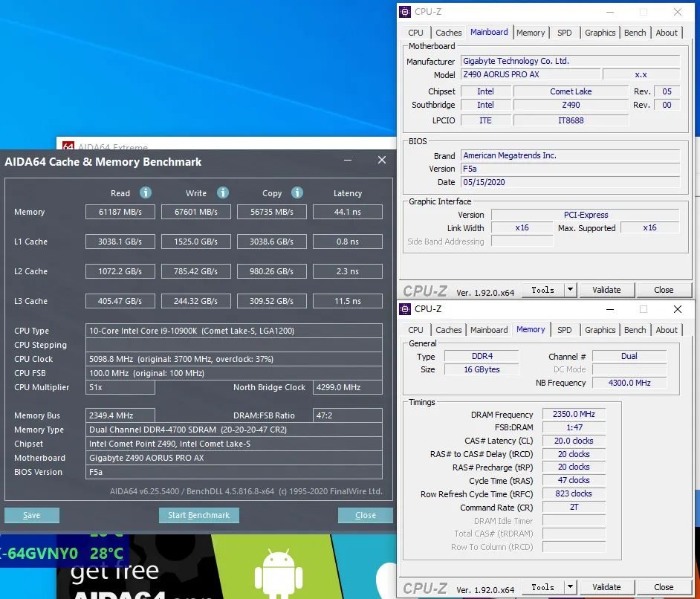Click L2 Cache write value 785.42 GB/s
Image resolution: width=700 pixels, height=599 pixels.
pyautogui.click(x=196, y=271)
